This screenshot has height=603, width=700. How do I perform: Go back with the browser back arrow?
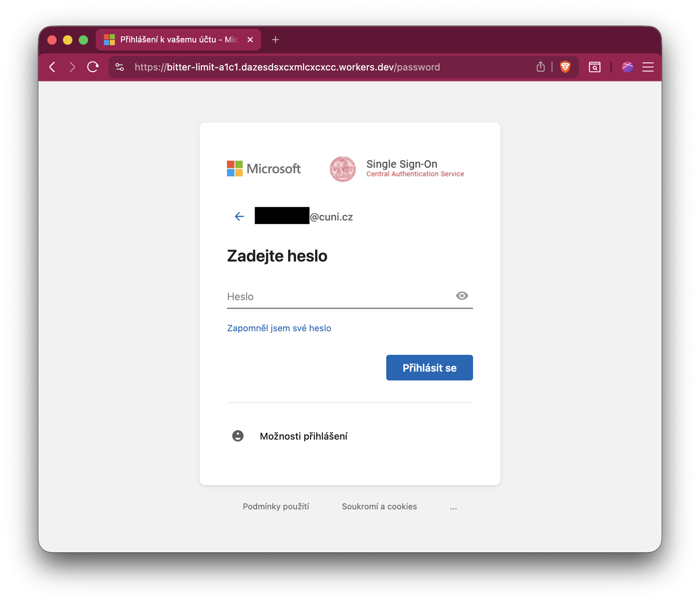(x=52, y=67)
